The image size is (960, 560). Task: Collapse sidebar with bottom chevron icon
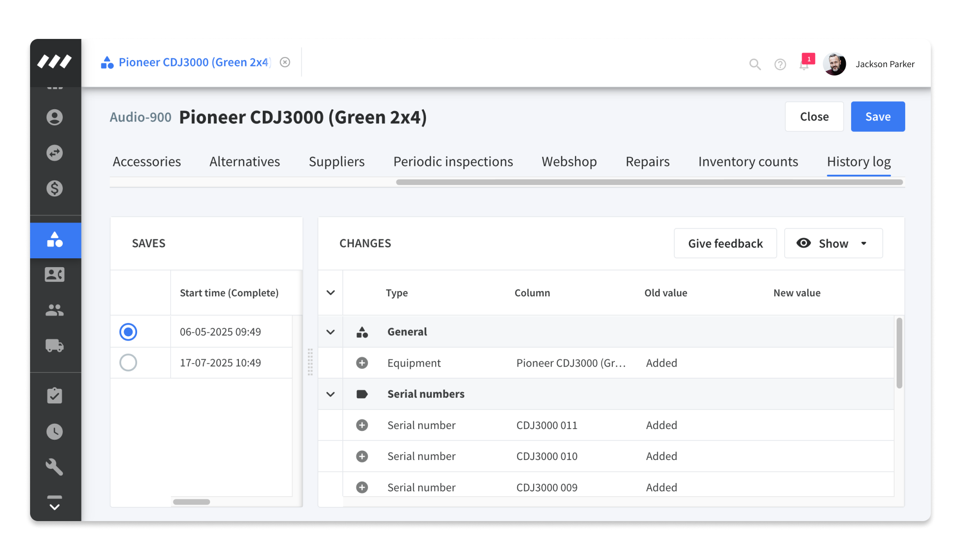(54, 503)
